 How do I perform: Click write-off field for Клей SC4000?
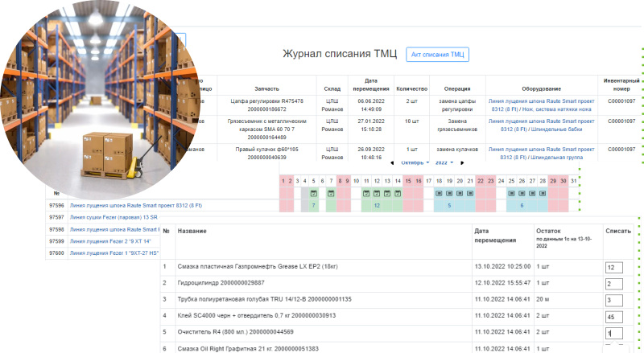[x=613, y=316]
